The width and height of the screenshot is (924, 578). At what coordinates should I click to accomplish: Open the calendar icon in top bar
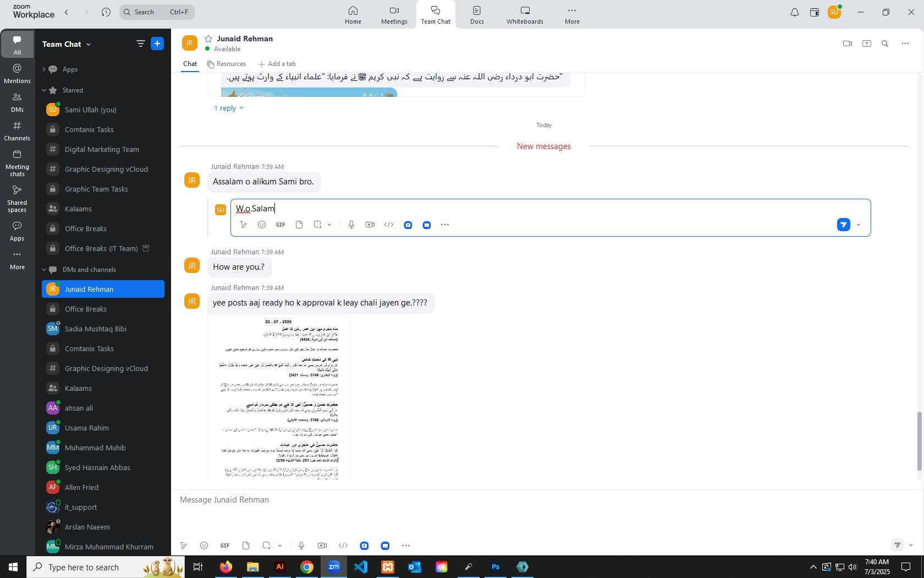[x=815, y=12]
